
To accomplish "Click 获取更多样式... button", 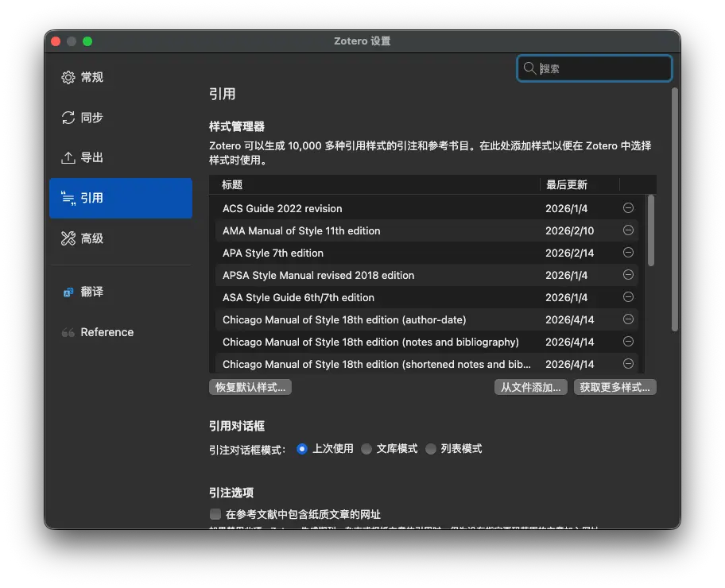I will 615,387.
